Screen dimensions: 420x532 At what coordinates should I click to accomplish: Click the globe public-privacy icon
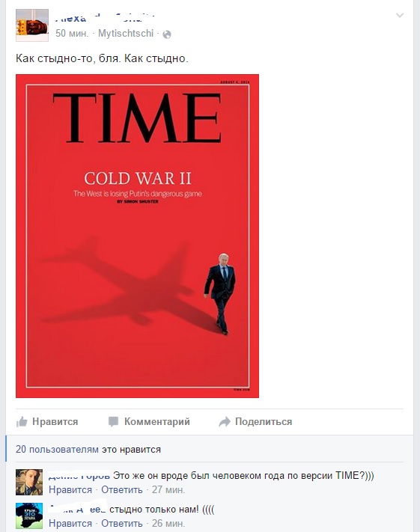167,34
